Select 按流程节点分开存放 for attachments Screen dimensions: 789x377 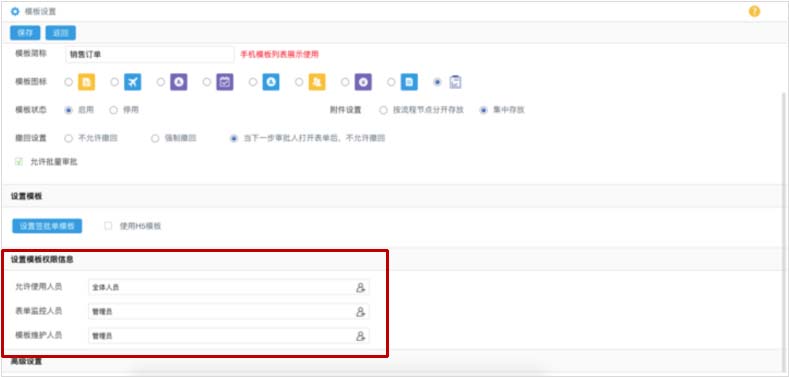tap(383, 110)
